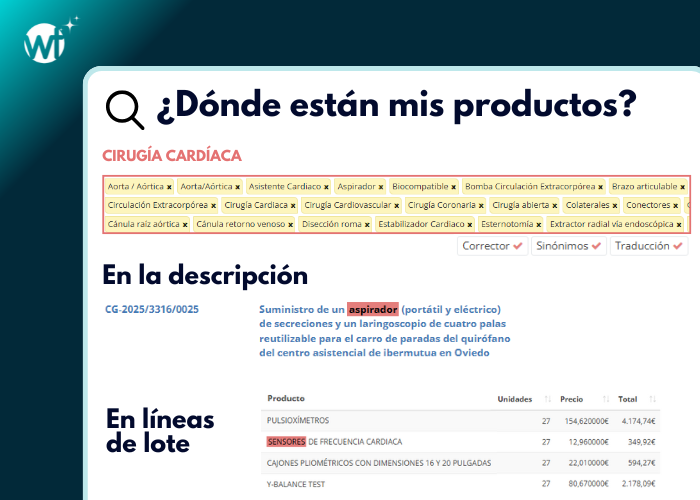
Task: Click the magnifying glass search icon
Action: pyautogui.click(x=124, y=110)
